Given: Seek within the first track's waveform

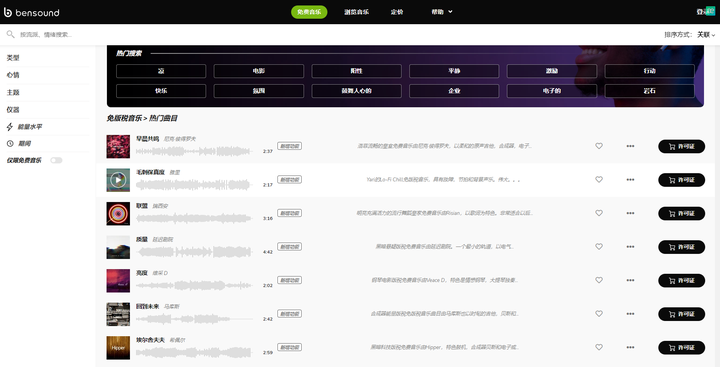Looking at the screenshot, I should [194, 151].
